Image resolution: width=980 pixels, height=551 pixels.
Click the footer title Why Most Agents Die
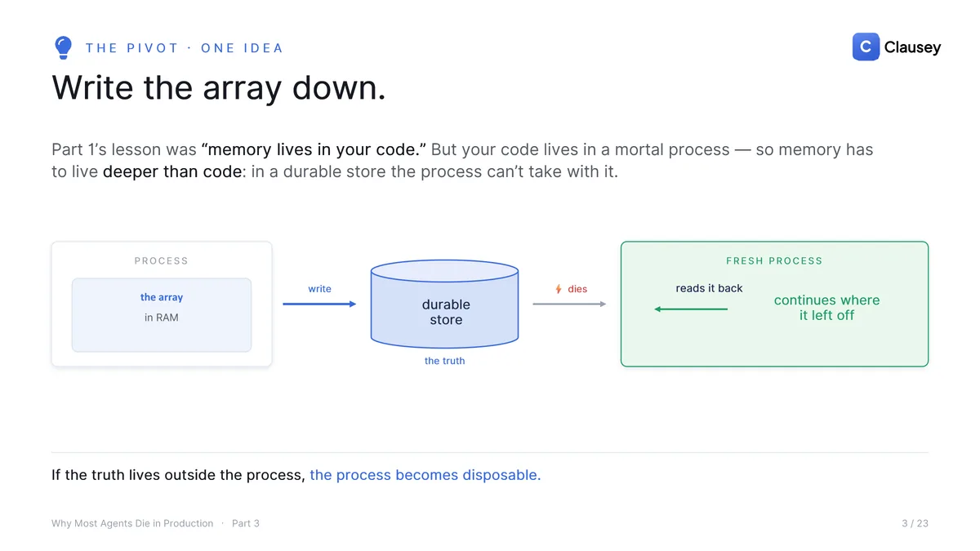(132, 523)
